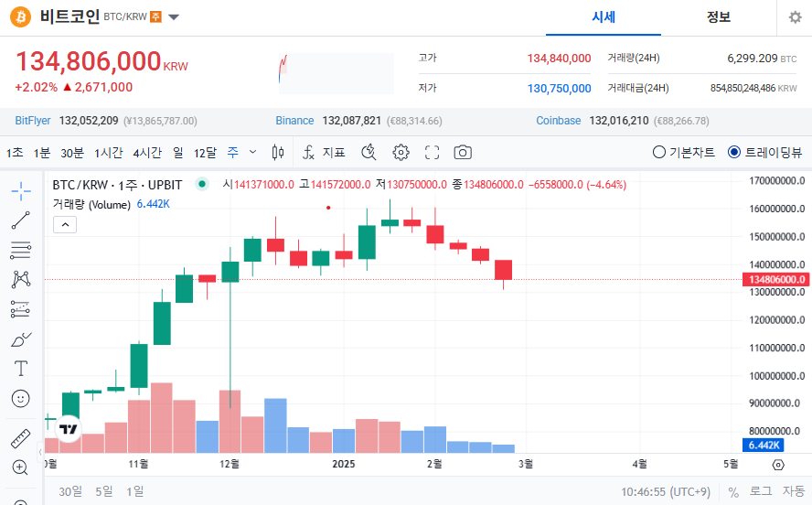Open the emoji/icons tool
The height and width of the screenshot is (505, 812).
21,398
